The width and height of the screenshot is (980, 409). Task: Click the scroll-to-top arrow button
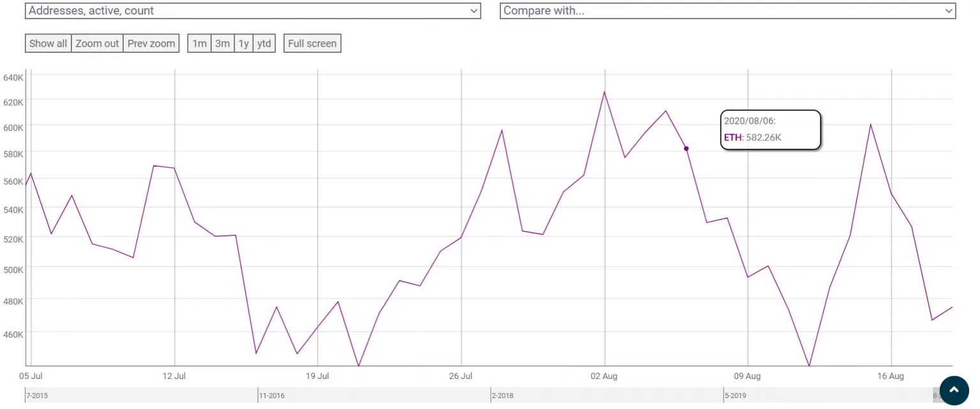(954, 390)
